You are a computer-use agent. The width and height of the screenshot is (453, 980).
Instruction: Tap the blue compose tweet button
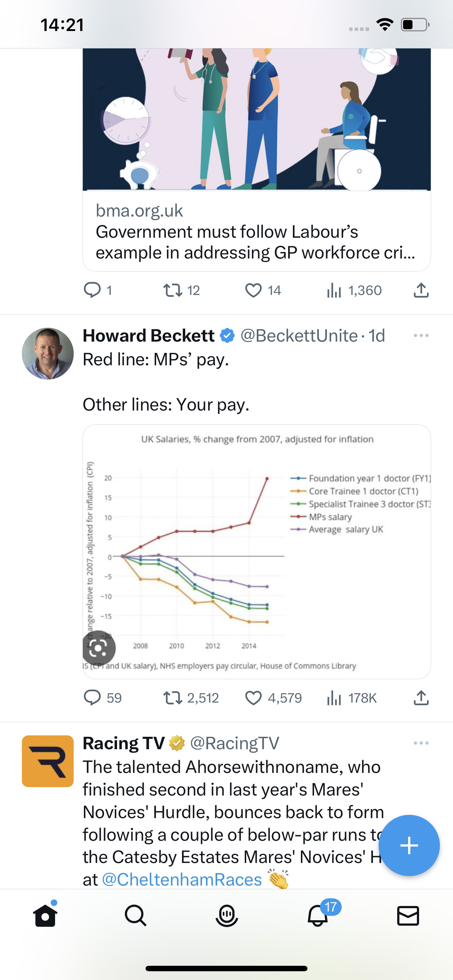click(409, 845)
